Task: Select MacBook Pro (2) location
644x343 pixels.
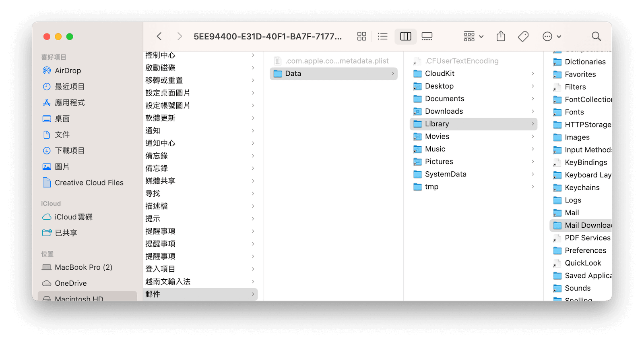Action: click(x=87, y=267)
